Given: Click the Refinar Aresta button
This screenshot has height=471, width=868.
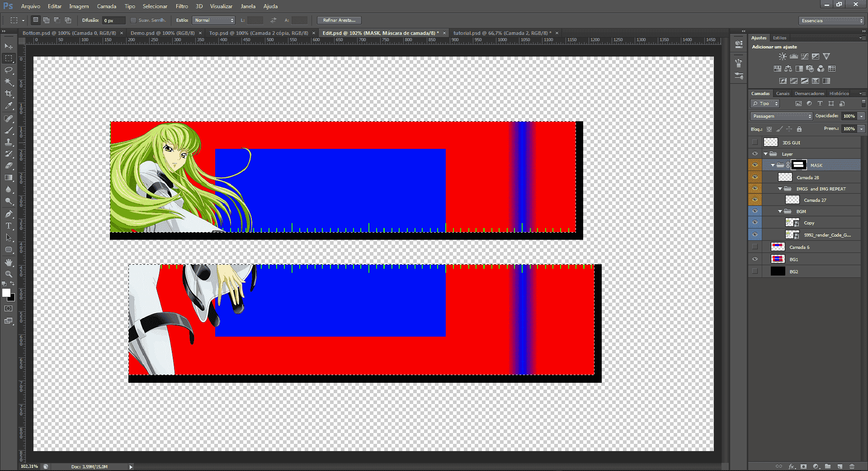Looking at the screenshot, I should pos(339,20).
